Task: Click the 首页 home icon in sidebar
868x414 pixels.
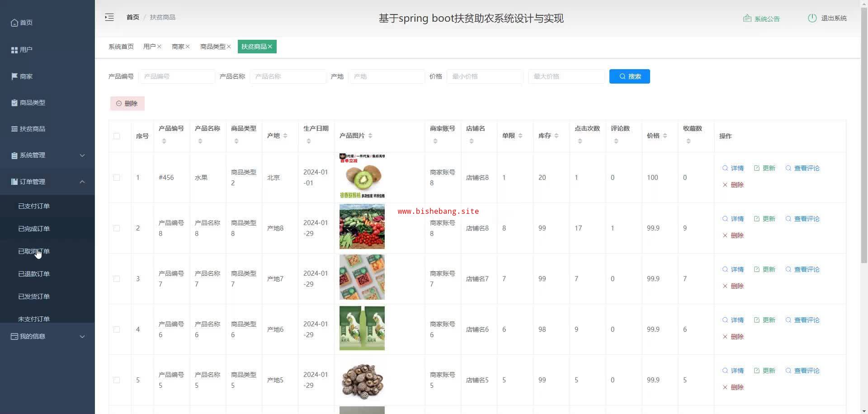Action: point(14,23)
